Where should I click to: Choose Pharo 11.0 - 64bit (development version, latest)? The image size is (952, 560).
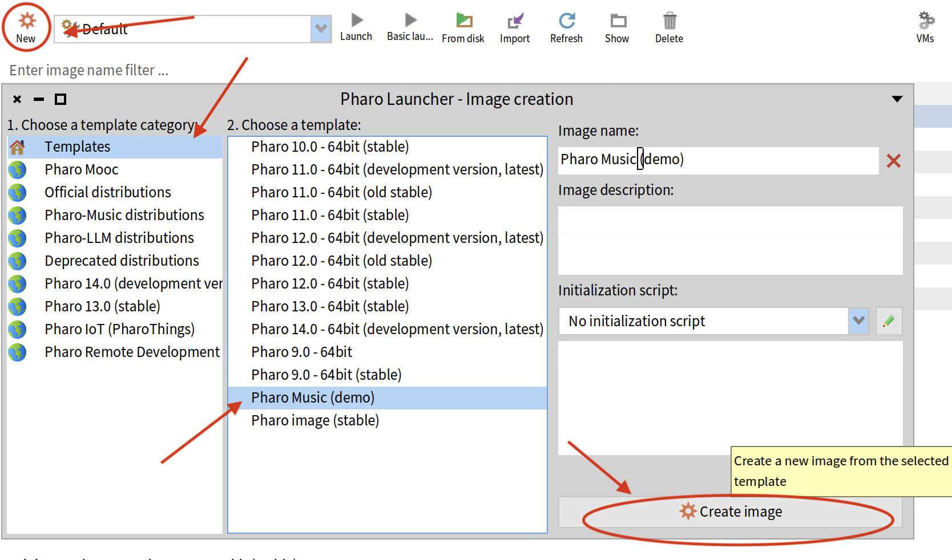[388, 169]
